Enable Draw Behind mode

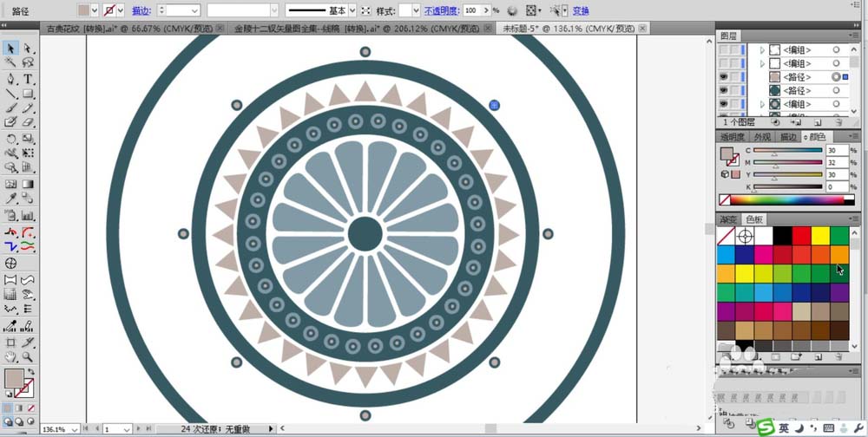[19, 421]
